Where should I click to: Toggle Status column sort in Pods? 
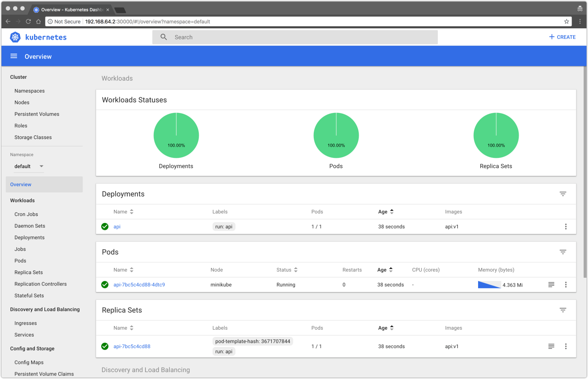(287, 270)
